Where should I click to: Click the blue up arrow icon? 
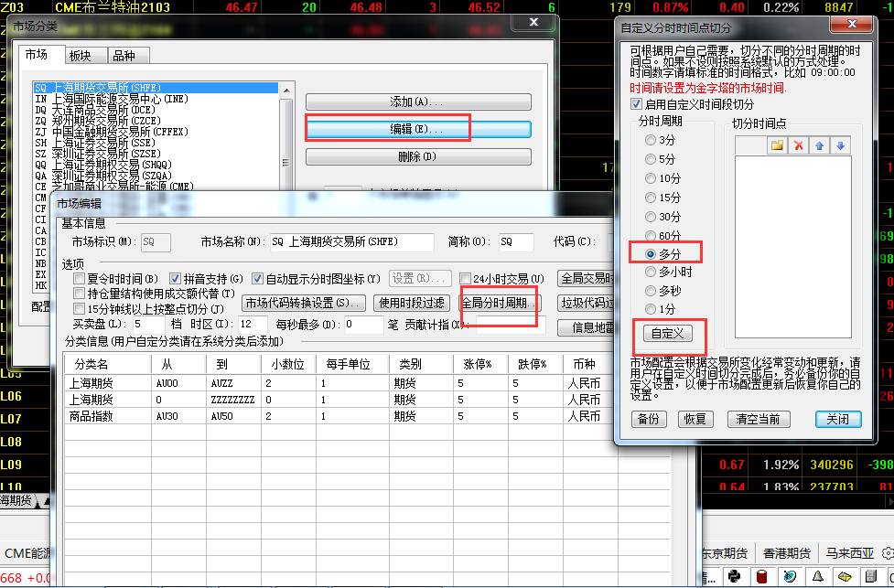[820, 145]
